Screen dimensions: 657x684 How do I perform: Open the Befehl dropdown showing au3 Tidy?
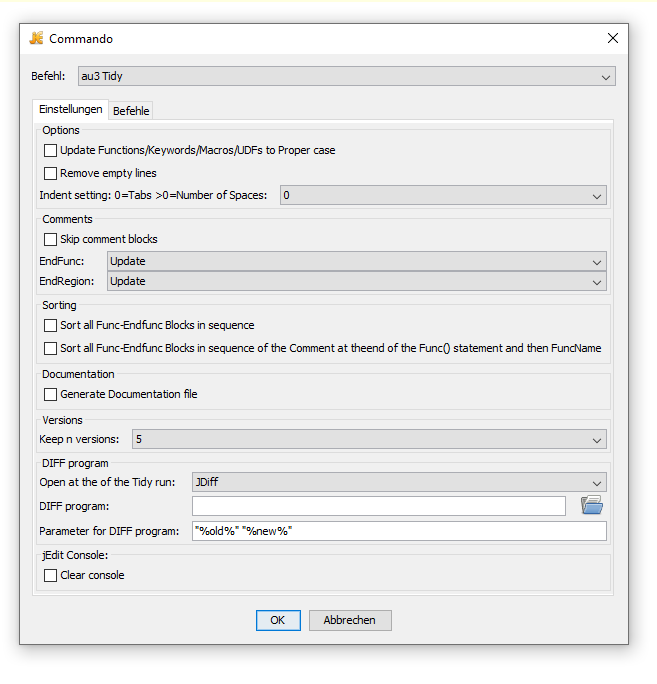(346, 77)
